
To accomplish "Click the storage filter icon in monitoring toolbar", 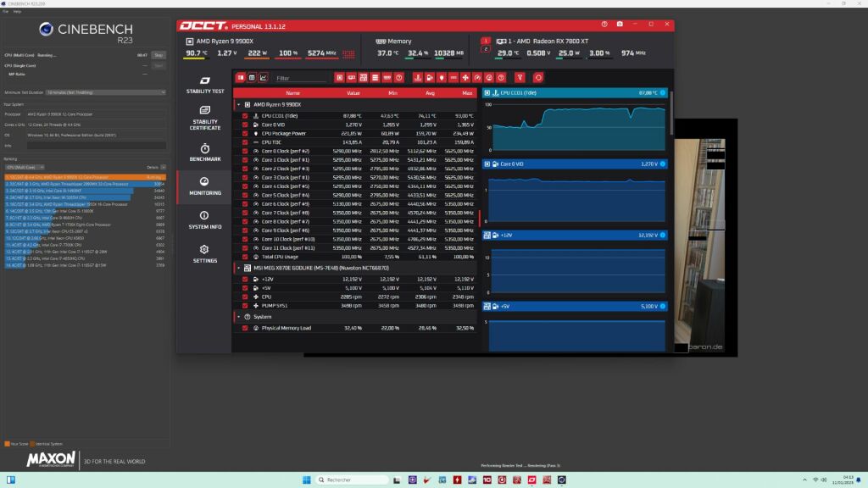I will (x=376, y=78).
